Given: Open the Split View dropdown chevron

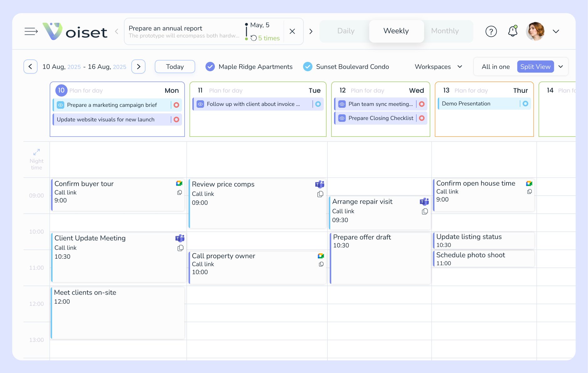Looking at the screenshot, I should pyautogui.click(x=561, y=67).
